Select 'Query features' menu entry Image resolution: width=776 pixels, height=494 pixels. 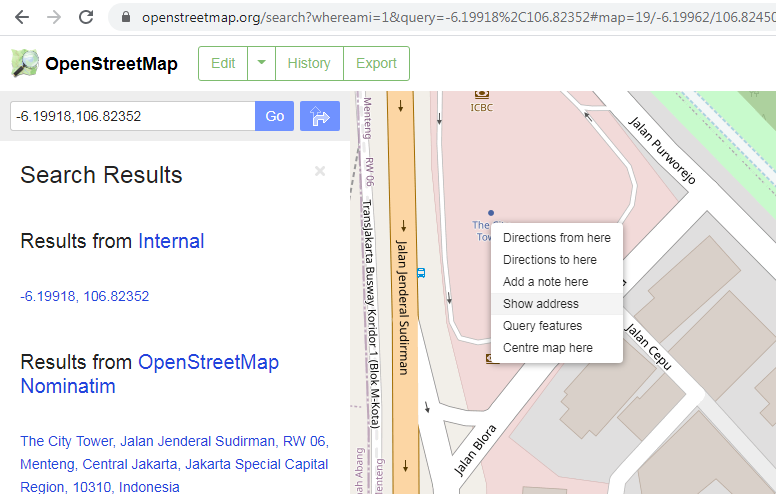click(557, 326)
